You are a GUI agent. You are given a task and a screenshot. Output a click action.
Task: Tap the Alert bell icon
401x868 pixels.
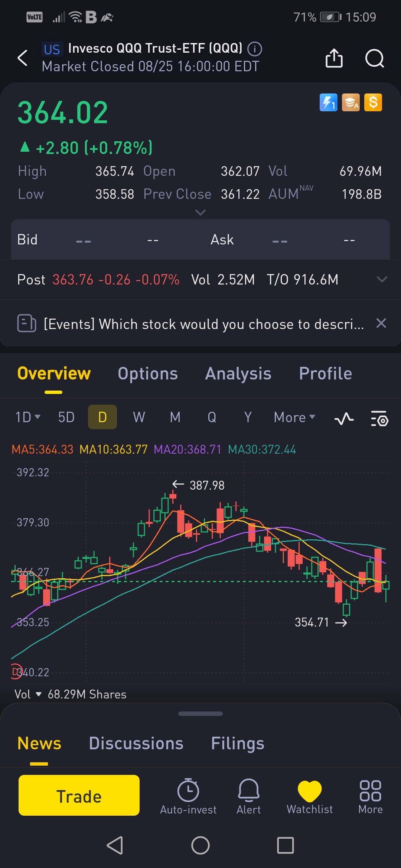click(249, 790)
